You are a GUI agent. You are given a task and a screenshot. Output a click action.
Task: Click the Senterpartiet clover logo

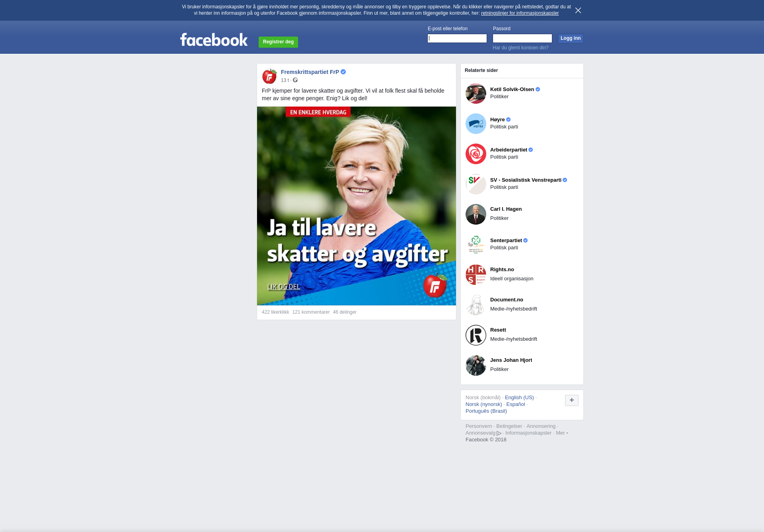[476, 245]
